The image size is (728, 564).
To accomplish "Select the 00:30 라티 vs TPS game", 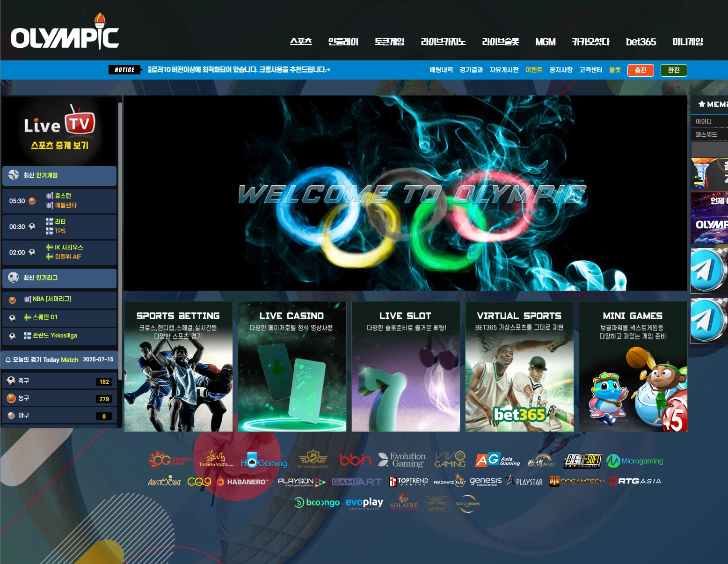I will 59,227.
